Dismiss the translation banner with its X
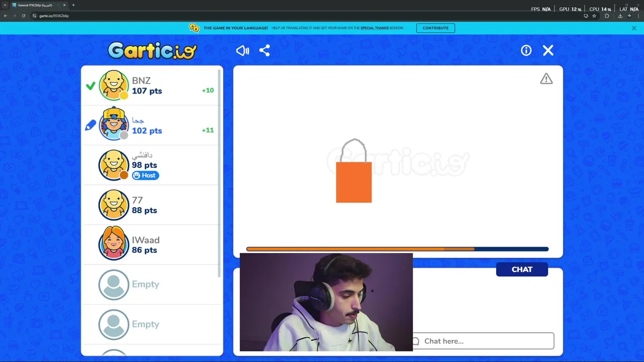 click(634, 28)
